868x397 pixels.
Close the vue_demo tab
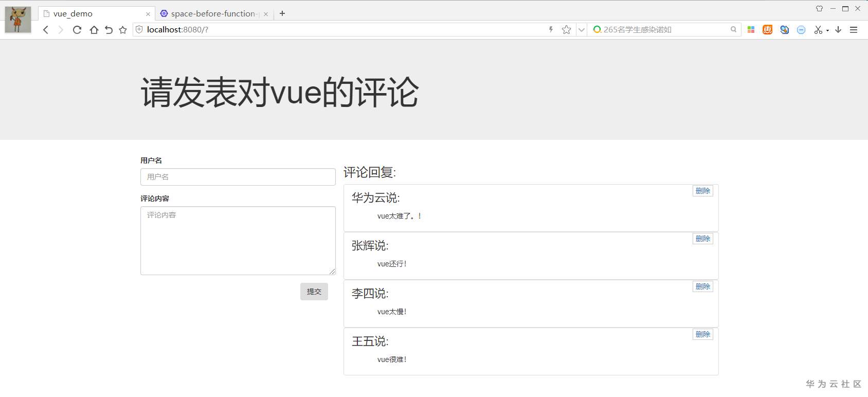click(148, 14)
